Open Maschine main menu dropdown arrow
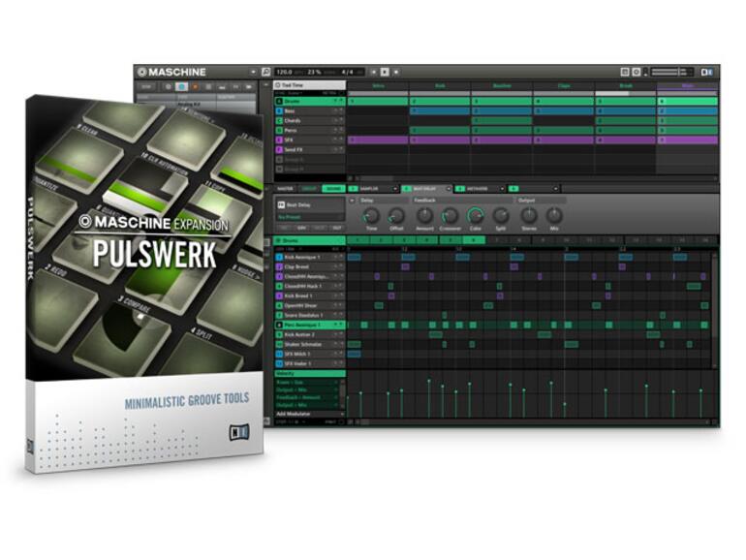This screenshot has width=746, height=560. [x=253, y=73]
